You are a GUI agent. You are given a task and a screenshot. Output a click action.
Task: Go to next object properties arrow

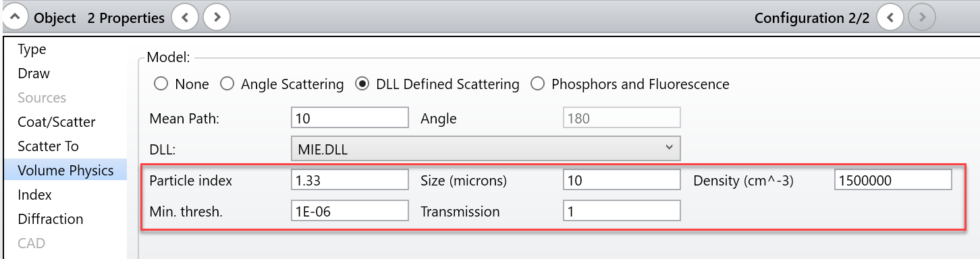click(x=217, y=18)
